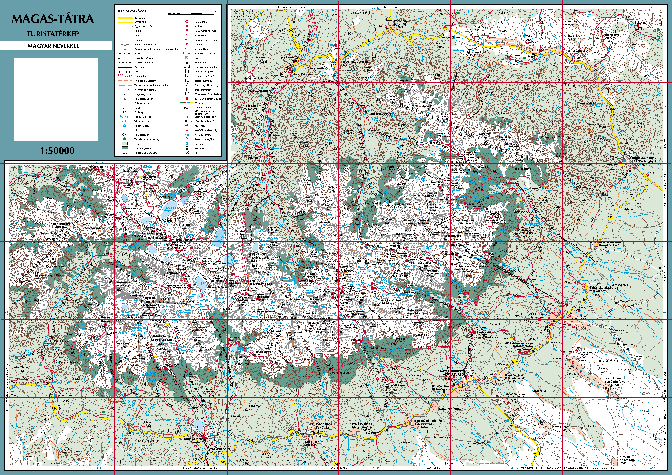
Task: Click the map legend box
Action: pos(168,81)
